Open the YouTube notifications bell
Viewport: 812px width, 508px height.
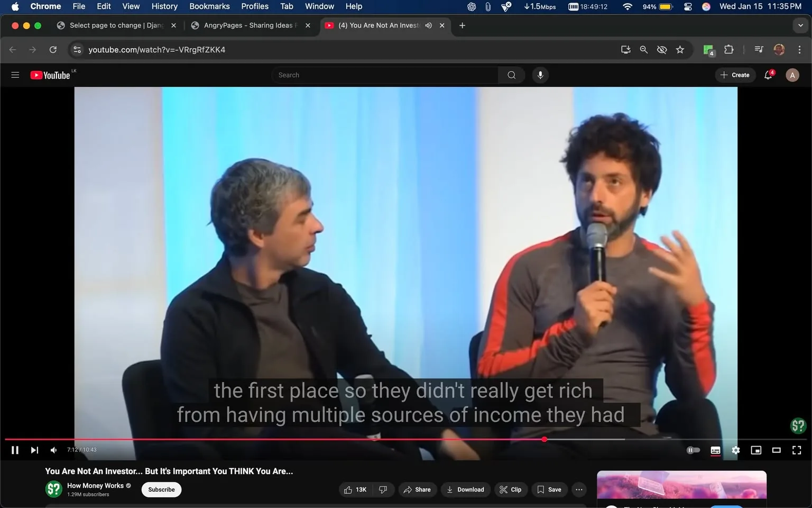pos(768,75)
